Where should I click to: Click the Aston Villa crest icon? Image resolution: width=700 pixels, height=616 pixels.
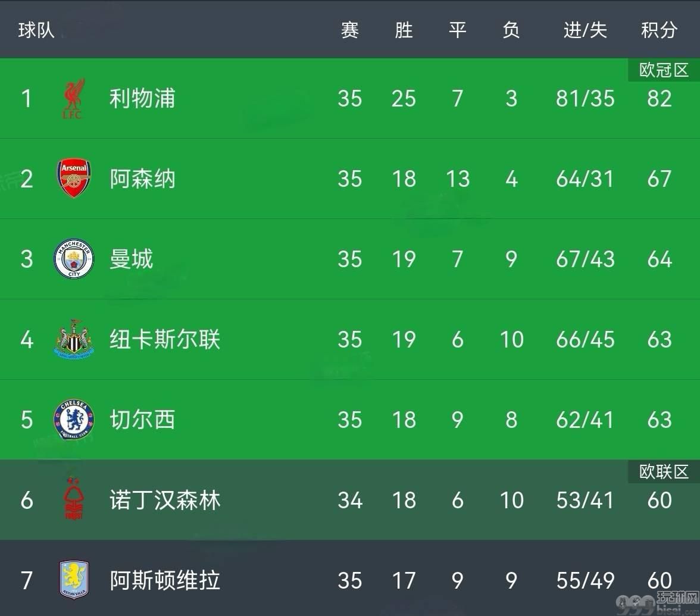(x=74, y=580)
